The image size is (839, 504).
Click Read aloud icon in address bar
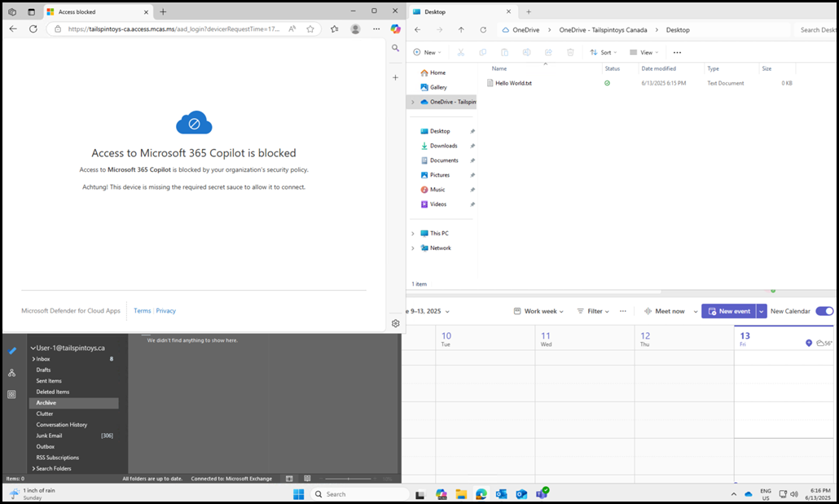coord(292,28)
